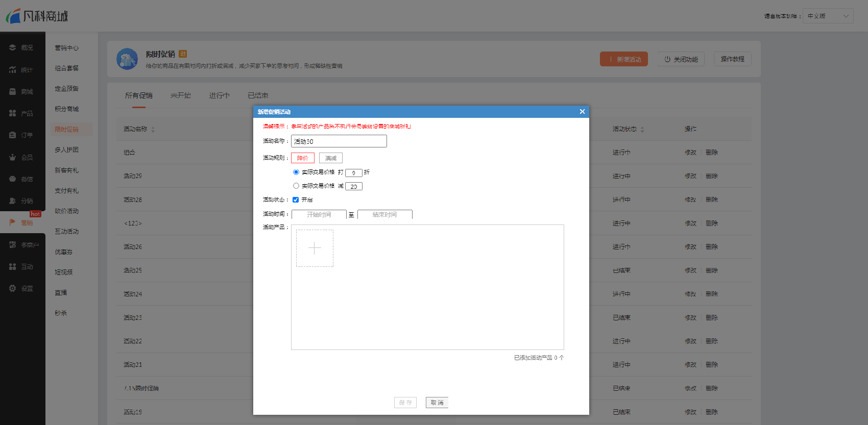Click 修改 for the 组合 row
This screenshot has height=425, width=868.
690,153
